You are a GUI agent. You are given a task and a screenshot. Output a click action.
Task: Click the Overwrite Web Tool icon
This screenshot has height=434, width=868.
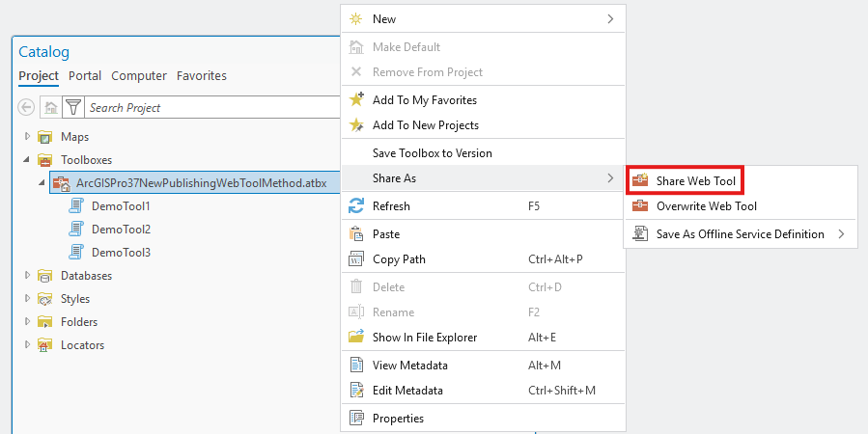click(x=640, y=206)
